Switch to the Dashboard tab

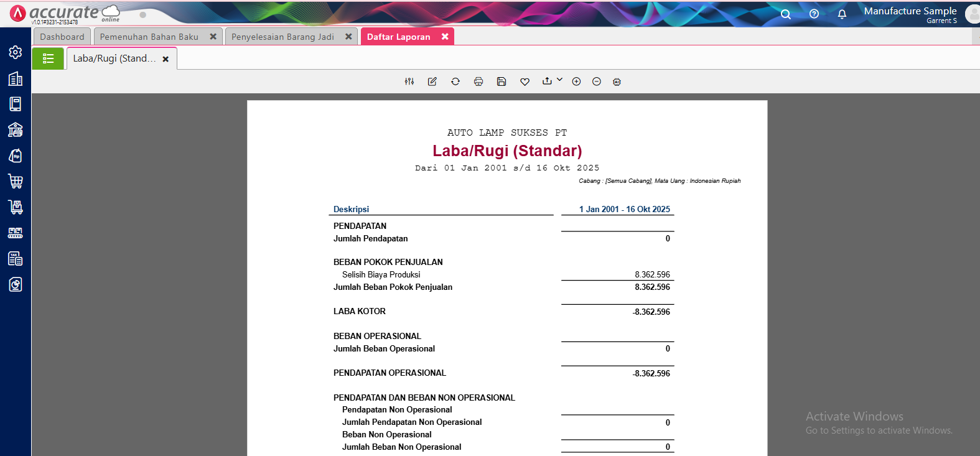pyautogui.click(x=62, y=37)
